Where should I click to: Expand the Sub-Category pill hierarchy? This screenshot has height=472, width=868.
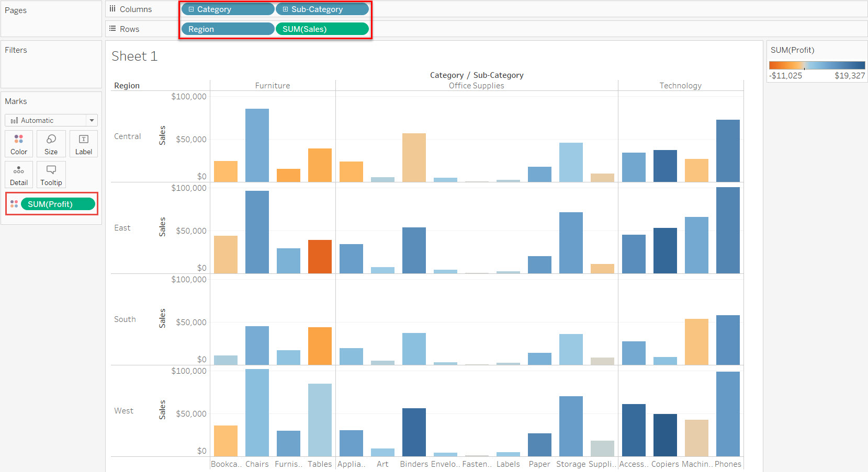tap(285, 9)
